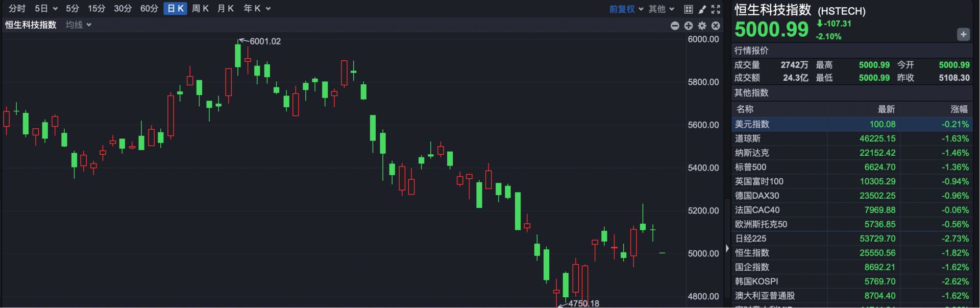
Task: Sort index list by 涨幅 column
Action: [959, 109]
